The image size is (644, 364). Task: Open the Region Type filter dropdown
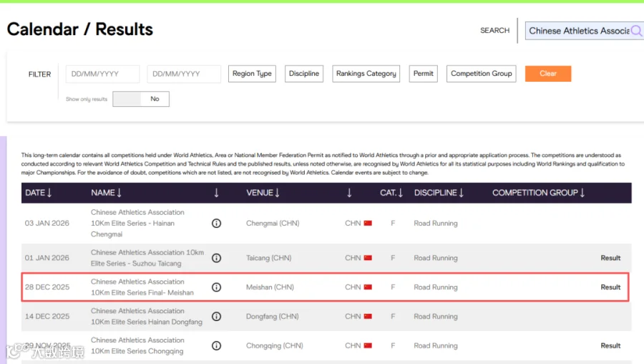[x=252, y=74]
